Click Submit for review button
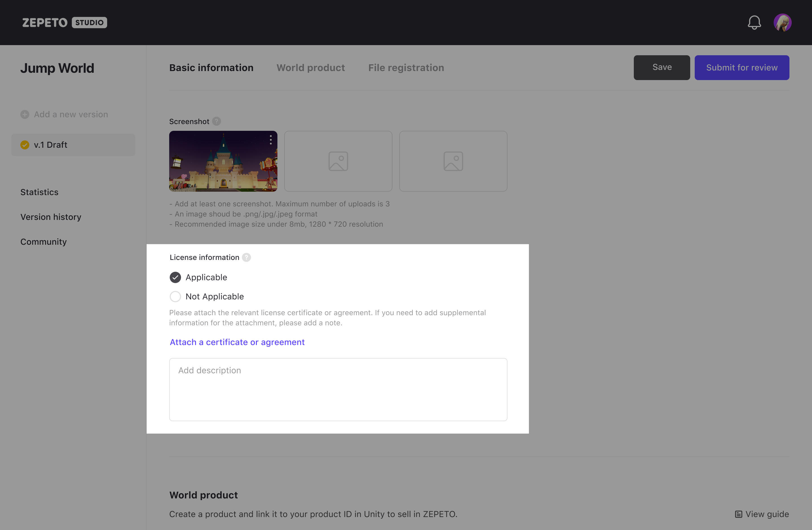Screen dimensions: 812x530 [x=742, y=68]
